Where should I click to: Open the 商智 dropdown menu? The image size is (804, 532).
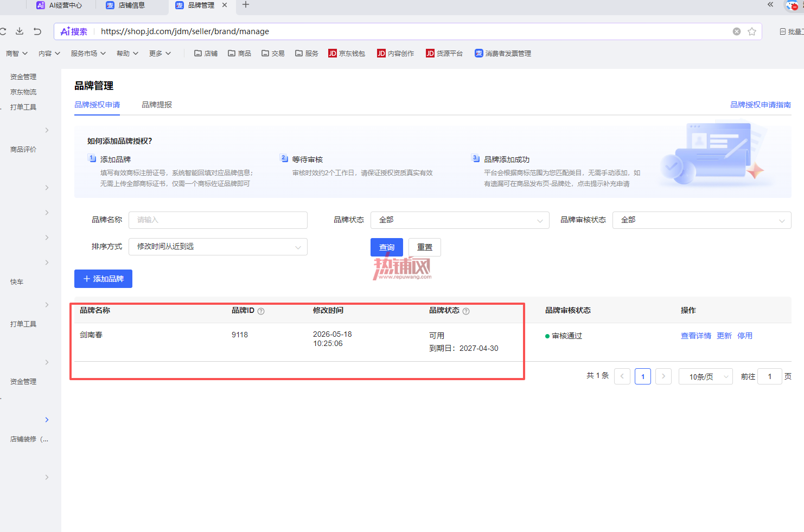17,53
